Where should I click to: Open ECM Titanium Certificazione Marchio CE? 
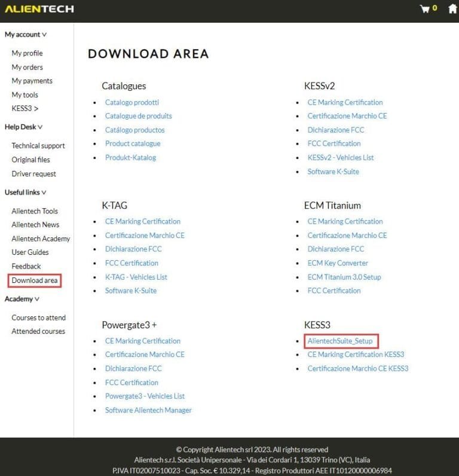pos(347,235)
